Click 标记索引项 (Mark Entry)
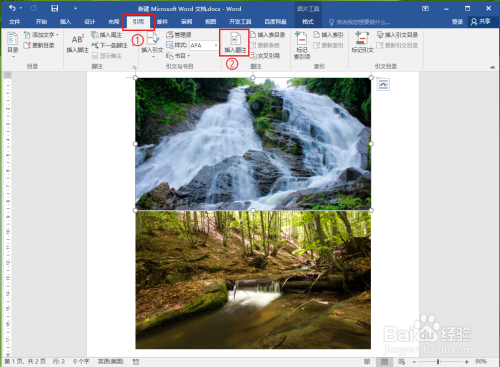 click(x=302, y=45)
